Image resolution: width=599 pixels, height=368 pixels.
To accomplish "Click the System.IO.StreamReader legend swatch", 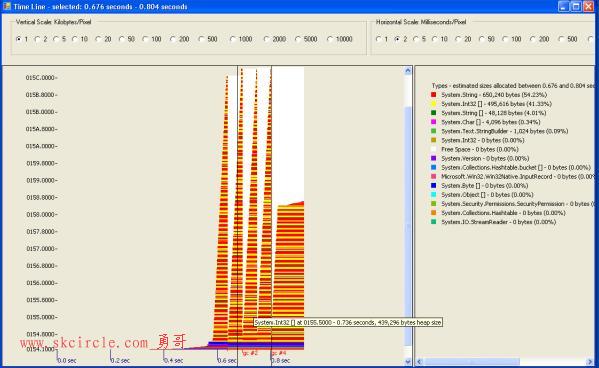I will 434,222.
